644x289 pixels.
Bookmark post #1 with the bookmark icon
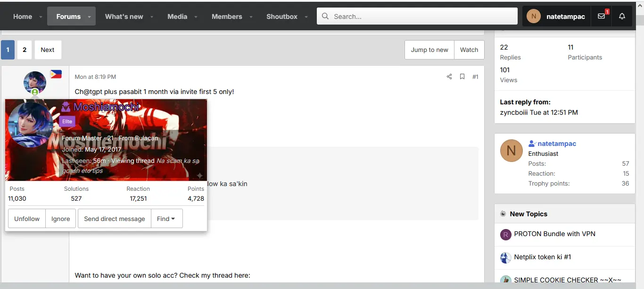tap(462, 76)
